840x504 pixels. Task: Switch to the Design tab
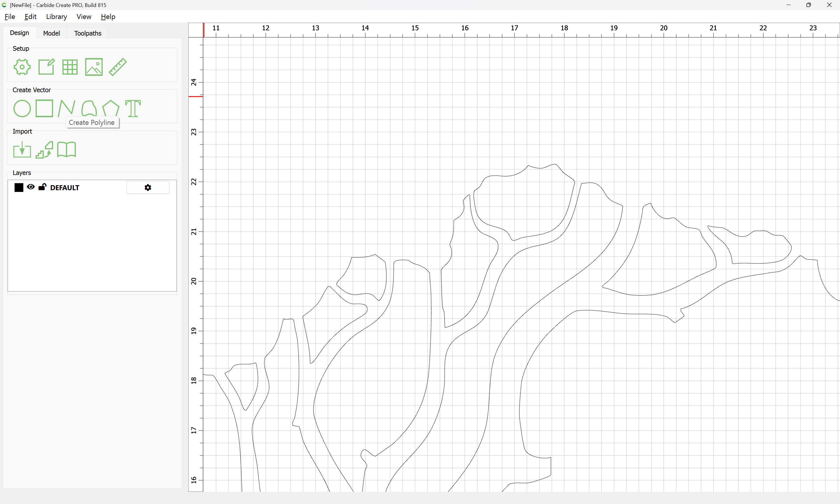20,33
